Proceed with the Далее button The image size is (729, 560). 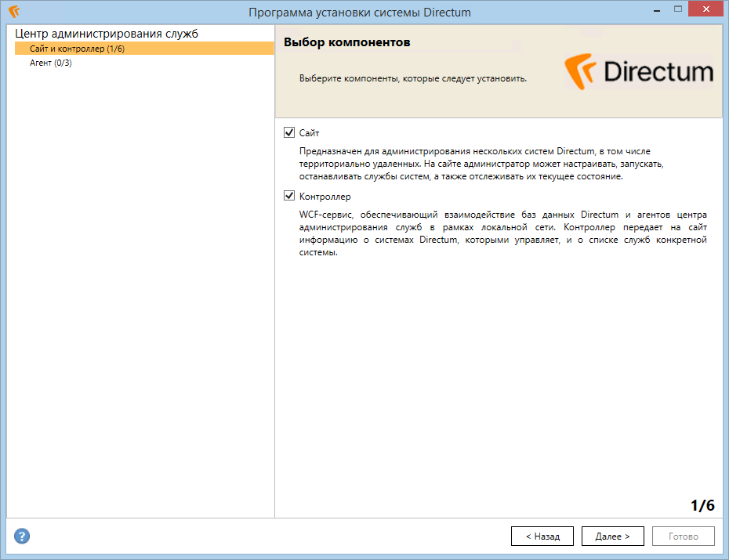click(x=613, y=537)
